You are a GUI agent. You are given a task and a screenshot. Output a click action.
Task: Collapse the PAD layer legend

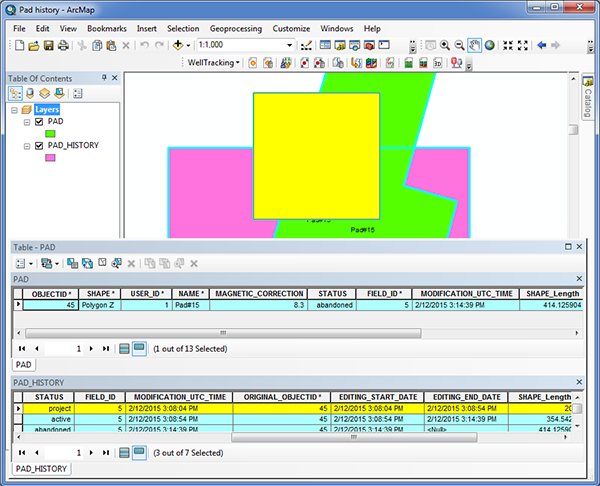tap(27, 122)
